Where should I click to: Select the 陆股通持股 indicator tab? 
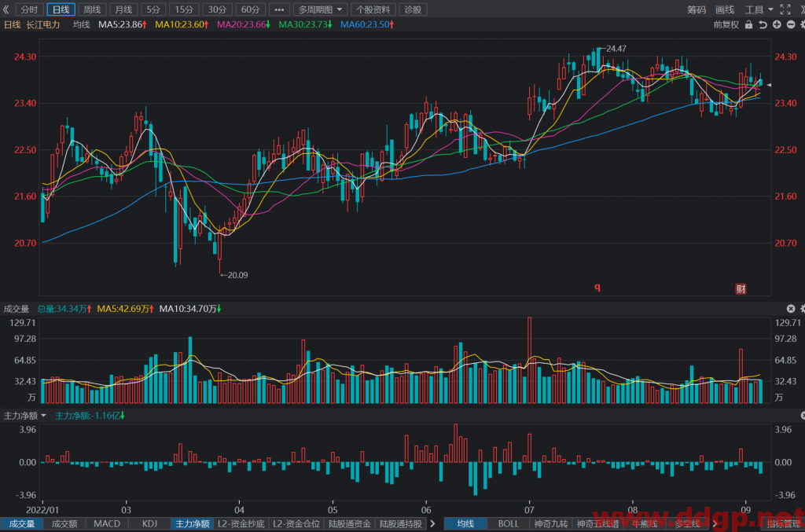[400, 524]
